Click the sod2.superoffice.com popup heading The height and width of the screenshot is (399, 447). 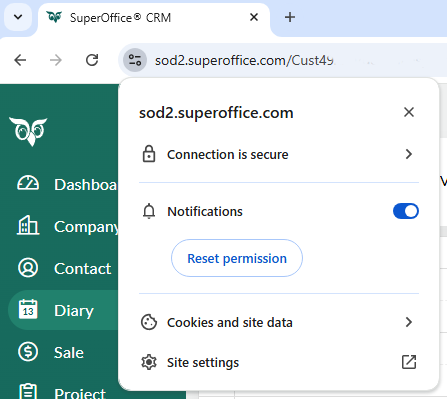[x=216, y=113]
